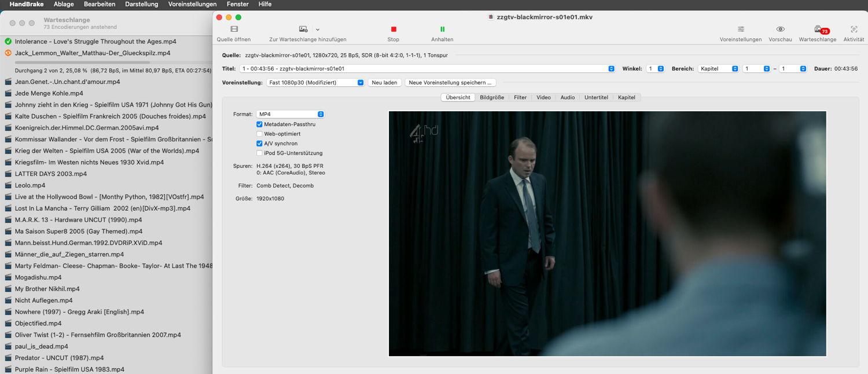Open the HandBrake application menu
This screenshot has height=374, width=868.
[27, 4]
